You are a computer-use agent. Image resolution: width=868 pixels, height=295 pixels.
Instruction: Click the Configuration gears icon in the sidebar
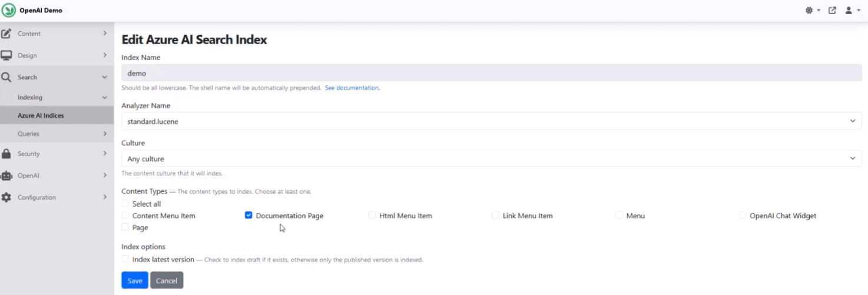[6, 197]
